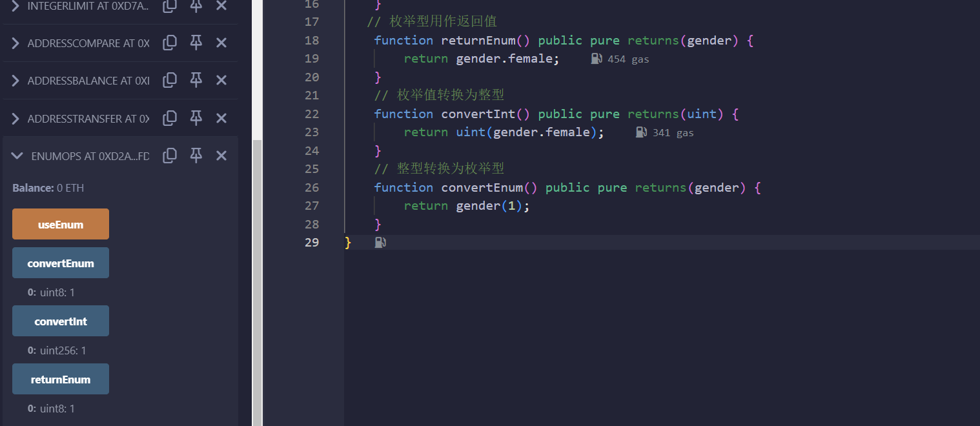Viewport: 980px width, 426px height.
Task: Copy the ADDRESSTRANSFER contract address
Action: (170, 118)
